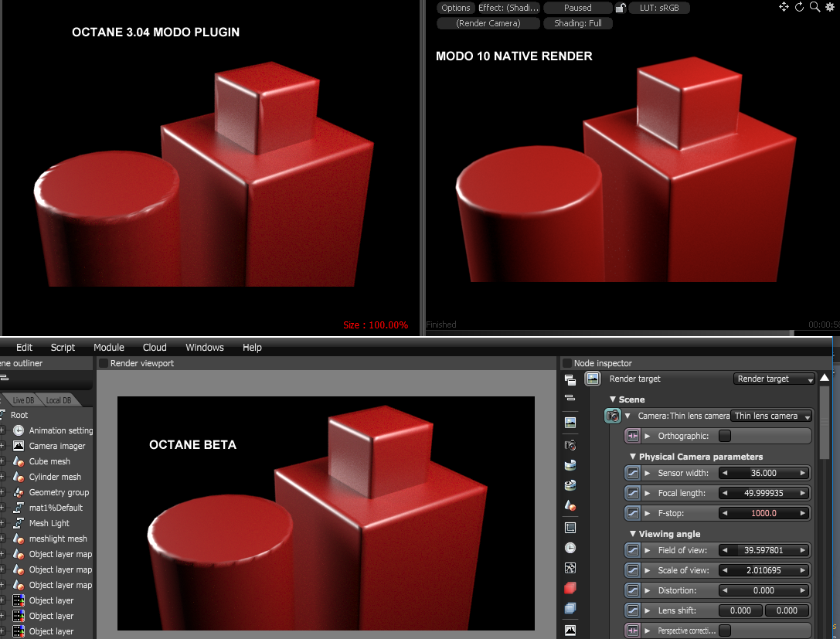The width and height of the screenshot is (840, 639).
Task: Open the Shading: Full selector
Action: [577, 23]
